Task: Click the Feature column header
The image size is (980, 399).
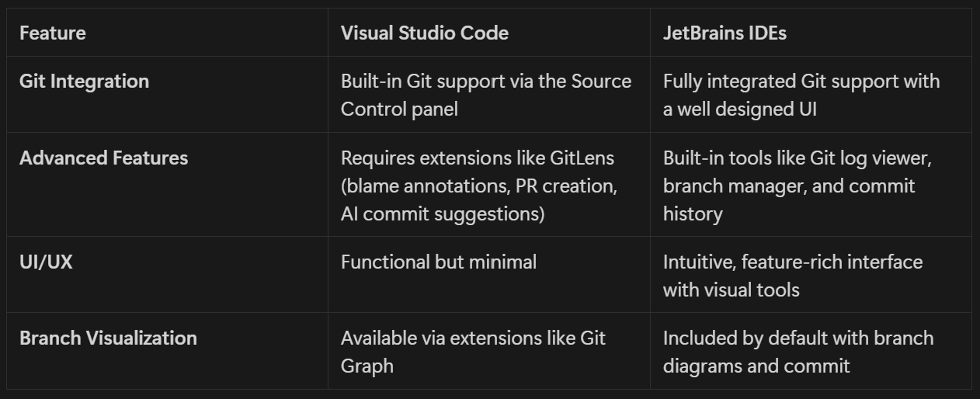Action: coord(53,33)
